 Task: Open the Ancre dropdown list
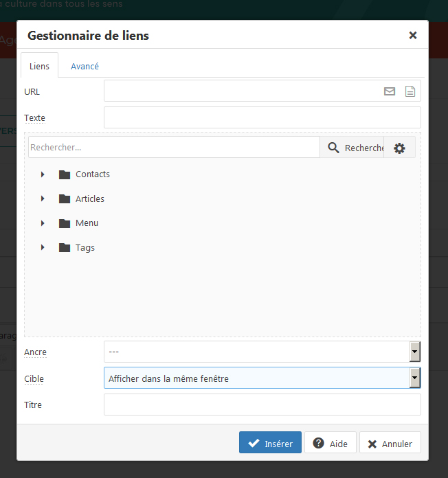(x=262, y=352)
